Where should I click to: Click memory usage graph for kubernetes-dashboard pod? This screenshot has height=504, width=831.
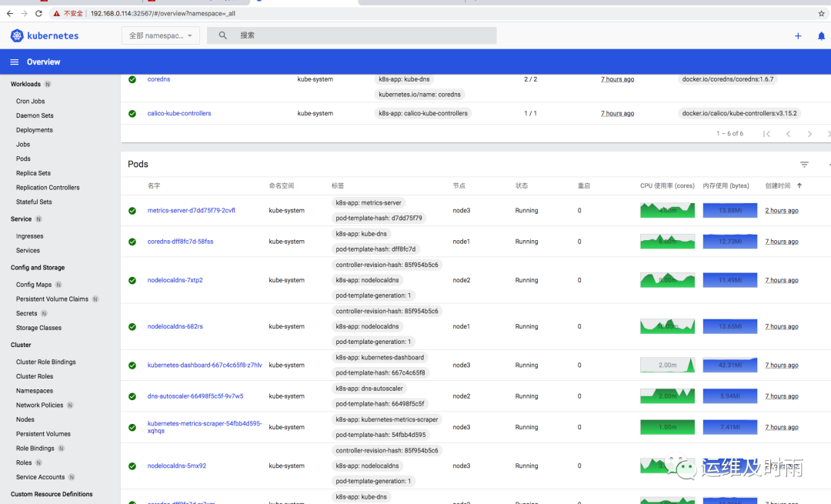(x=729, y=365)
